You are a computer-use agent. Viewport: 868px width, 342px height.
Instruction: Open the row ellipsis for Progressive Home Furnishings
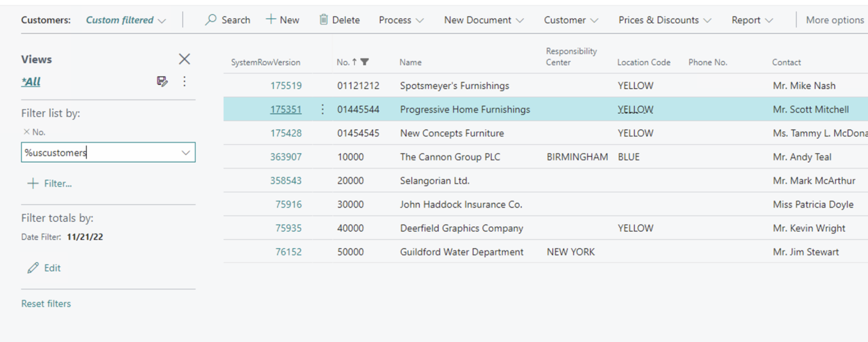coord(322,109)
